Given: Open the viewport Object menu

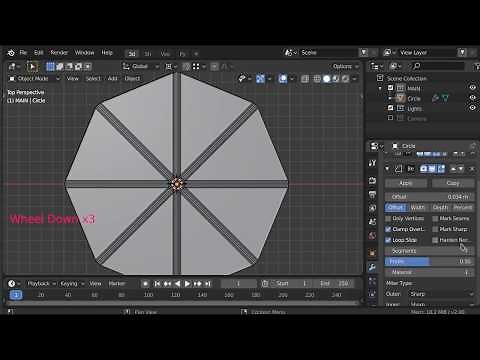Looking at the screenshot, I should coord(132,79).
